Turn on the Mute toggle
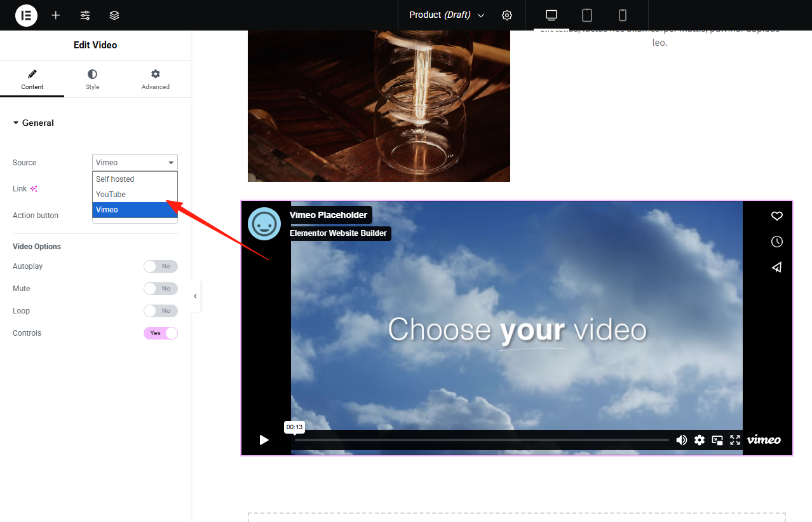The width and height of the screenshot is (812, 522). pyautogui.click(x=160, y=289)
